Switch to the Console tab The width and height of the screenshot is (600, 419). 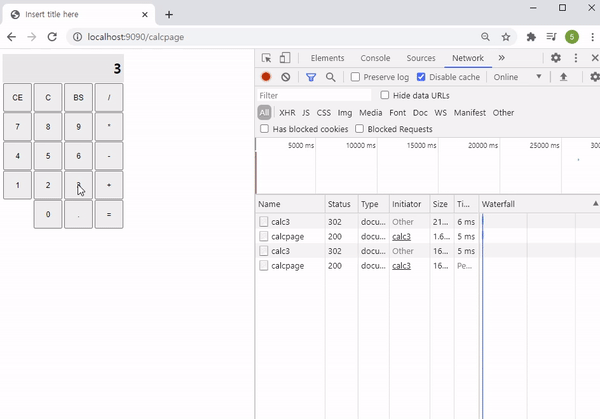375,58
